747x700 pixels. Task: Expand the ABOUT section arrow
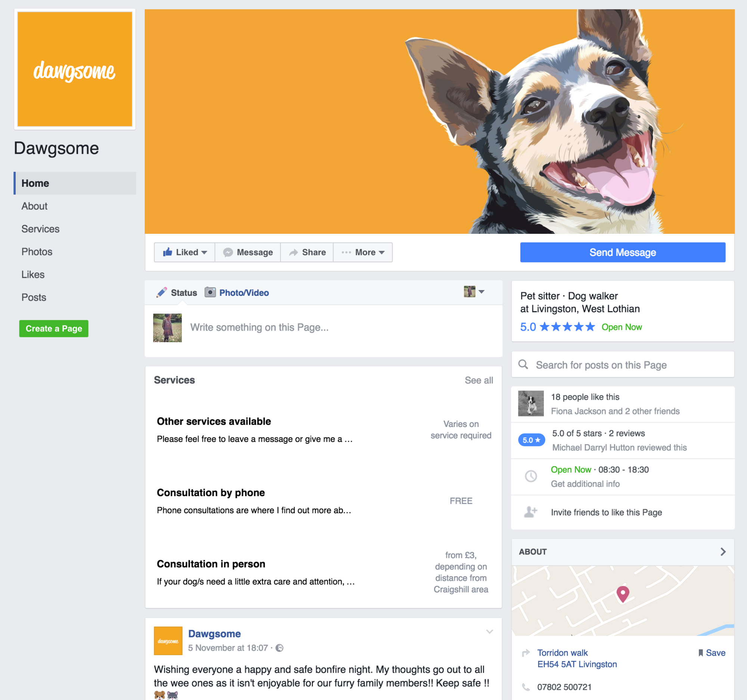click(723, 552)
